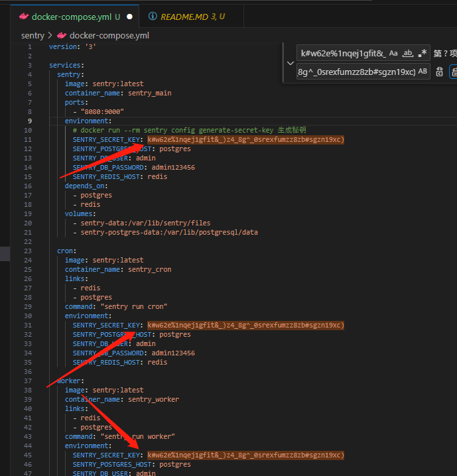Click line number 37 in the gutter
This screenshot has width=457, height=476.
[28, 381]
